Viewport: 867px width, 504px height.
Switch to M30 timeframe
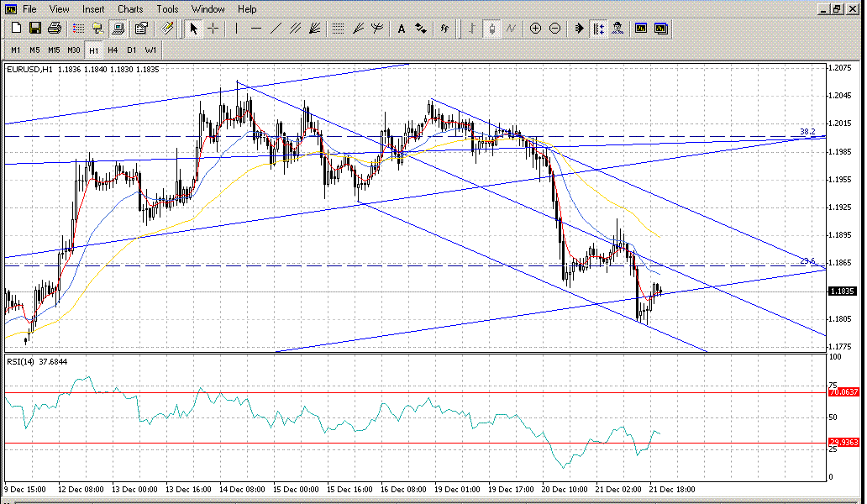click(x=74, y=50)
